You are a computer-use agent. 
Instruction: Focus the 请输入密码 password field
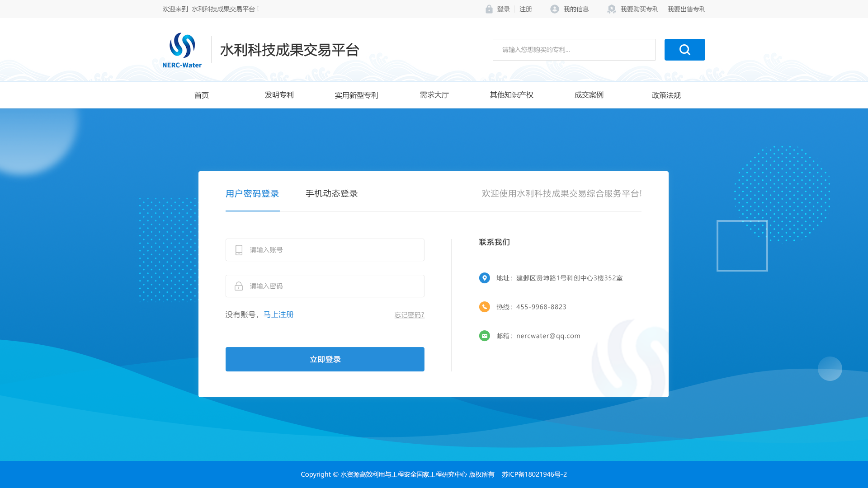(x=325, y=286)
